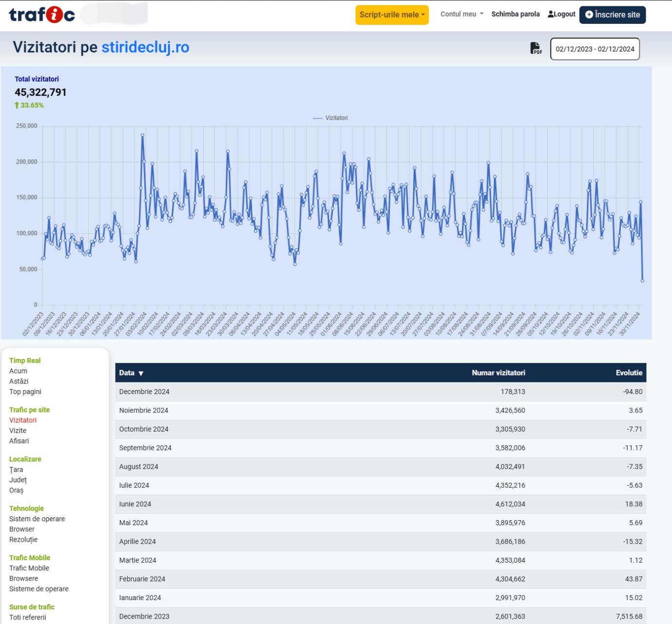Viewport: 672px width, 624px height.
Task: Open Oraș under Localizare
Action: pos(16,490)
